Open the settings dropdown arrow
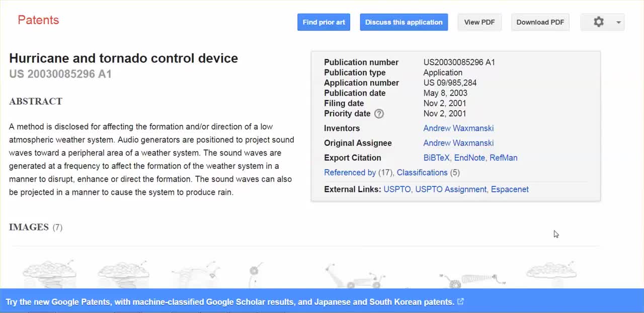The height and width of the screenshot is (313, 644). [618, 22]
